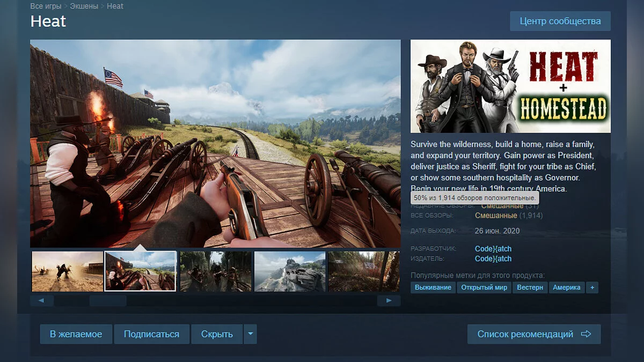The width and height of the screenshot is (644, 362).
Task: Select the horse rider screenshot thumbnail
Action: (68, 271)
